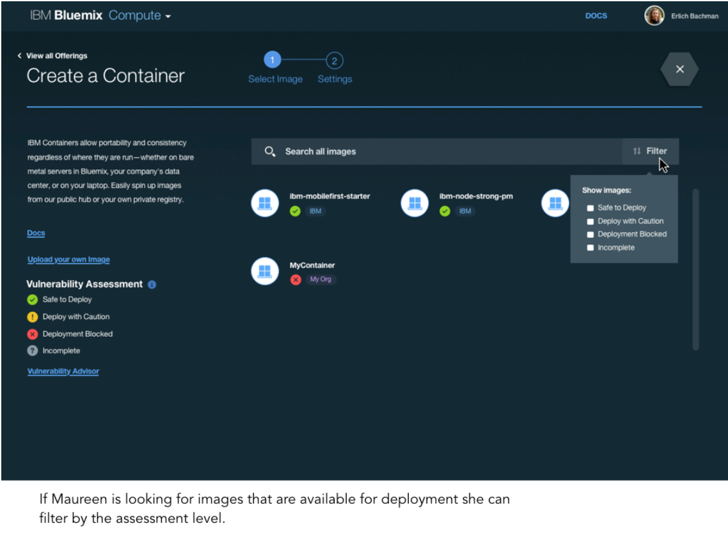Select the image icon partly hidden by filter panel
Image resolution: width=728 pixels, height=560 pixels.
tap(555, 203)
